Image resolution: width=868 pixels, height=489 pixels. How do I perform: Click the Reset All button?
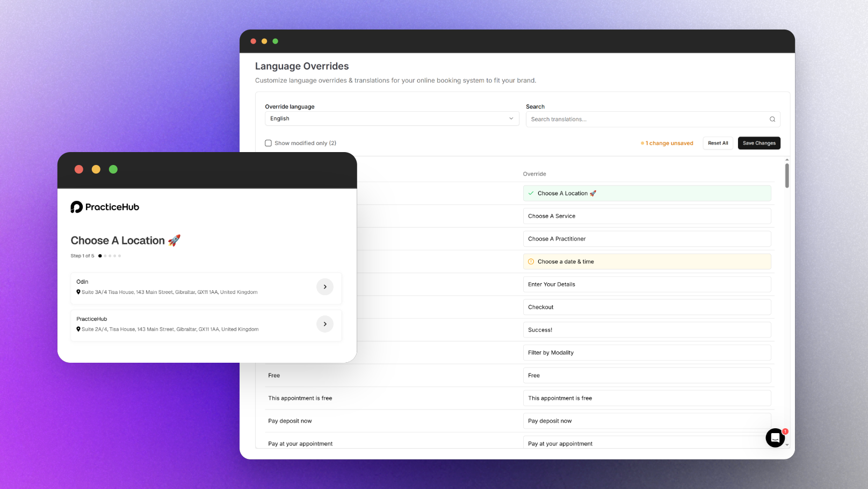pos(718,143)
